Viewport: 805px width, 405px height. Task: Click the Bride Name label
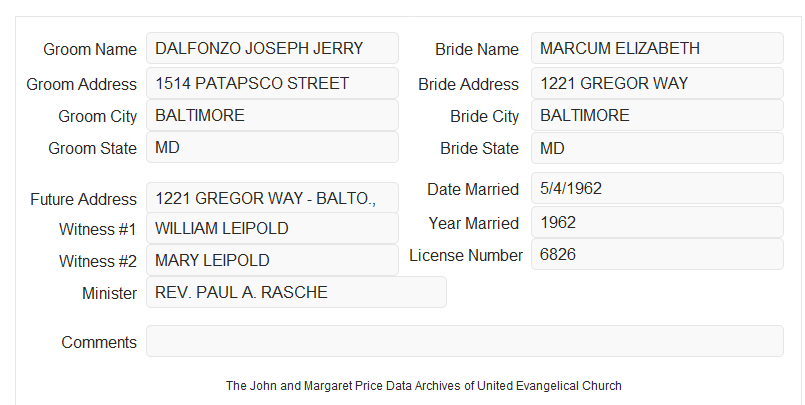477,49
